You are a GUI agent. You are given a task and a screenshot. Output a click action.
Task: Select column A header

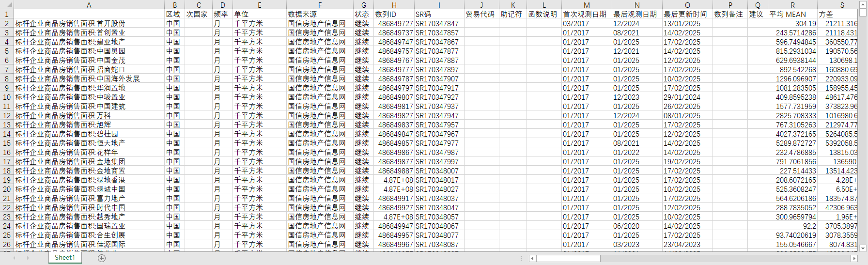[89, 5]
